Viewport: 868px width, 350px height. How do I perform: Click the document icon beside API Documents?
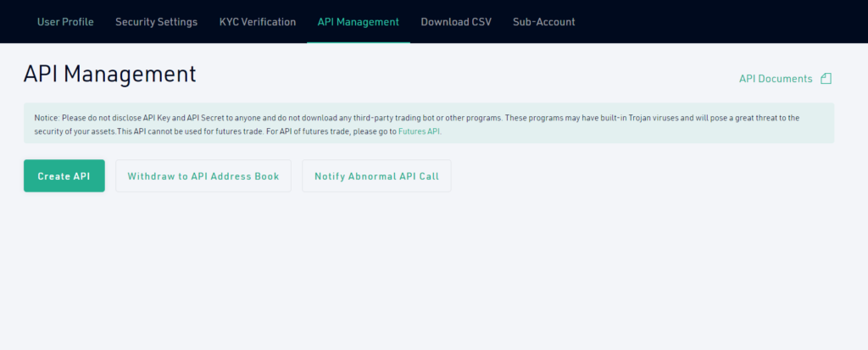pos(826,79)
